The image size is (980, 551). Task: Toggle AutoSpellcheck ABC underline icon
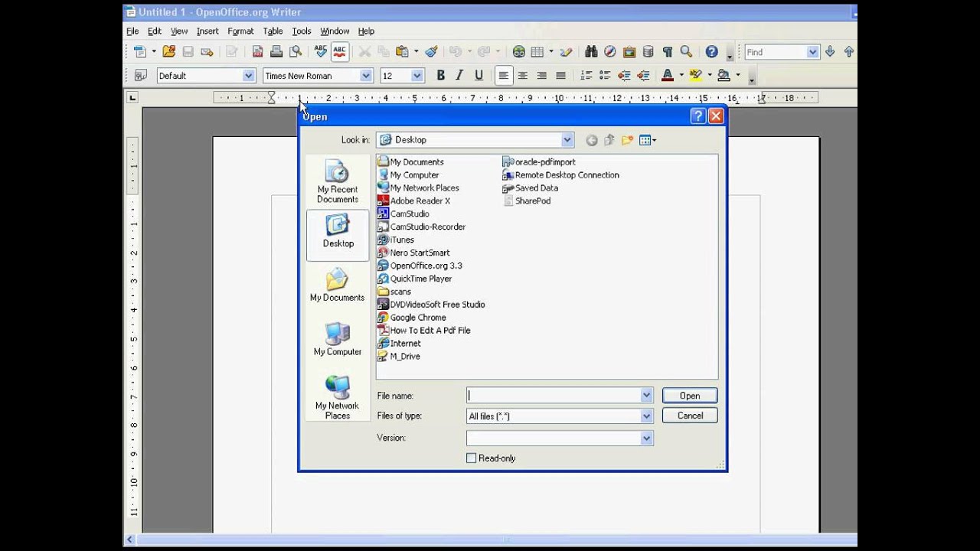[x=340, y=52]
